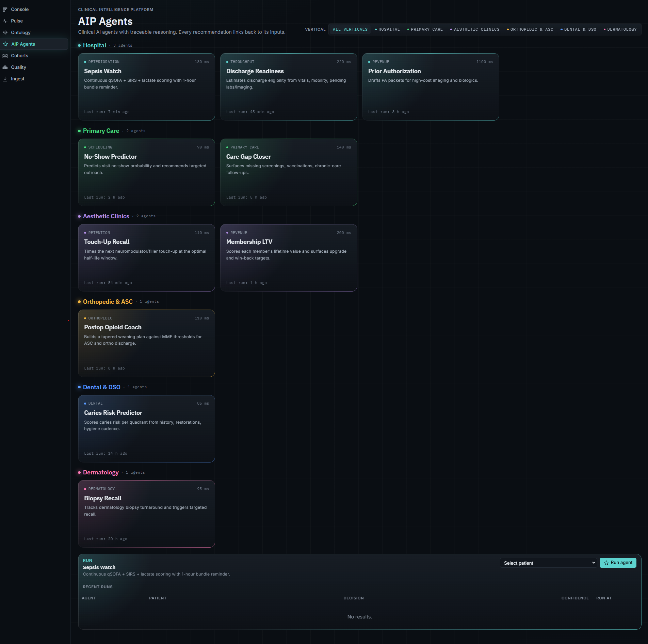Click the THROUGHPUT tag on Discharge Readiness
The height and width of the screenshot is (644, 648).
[x=242, y=62]
